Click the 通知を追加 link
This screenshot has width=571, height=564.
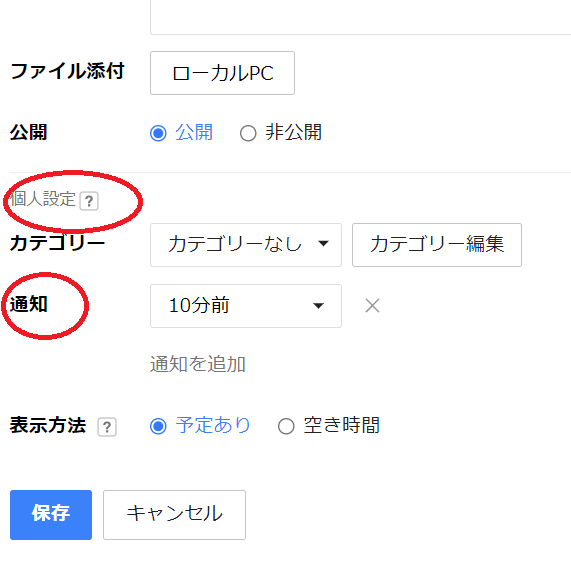pos(198,364)
